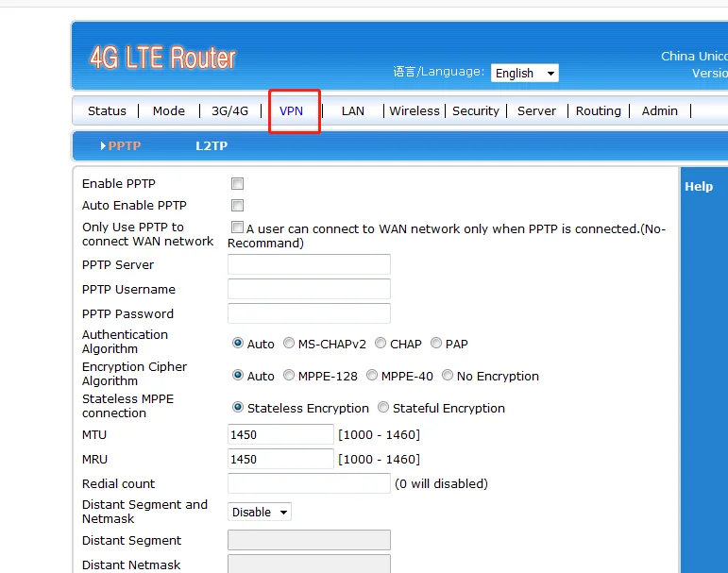Select Stateful Encryption radio
728x573 pixels.
coord(383,407)
